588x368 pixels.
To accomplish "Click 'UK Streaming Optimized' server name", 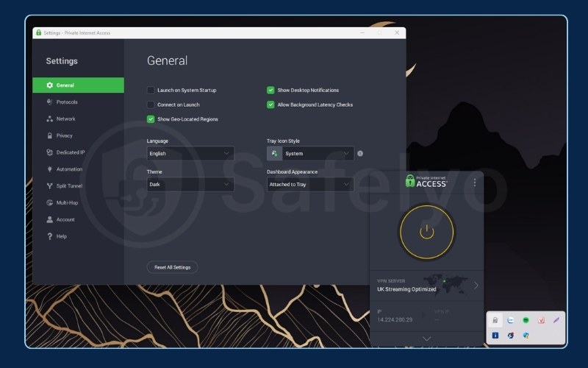I will pos(406,289).
